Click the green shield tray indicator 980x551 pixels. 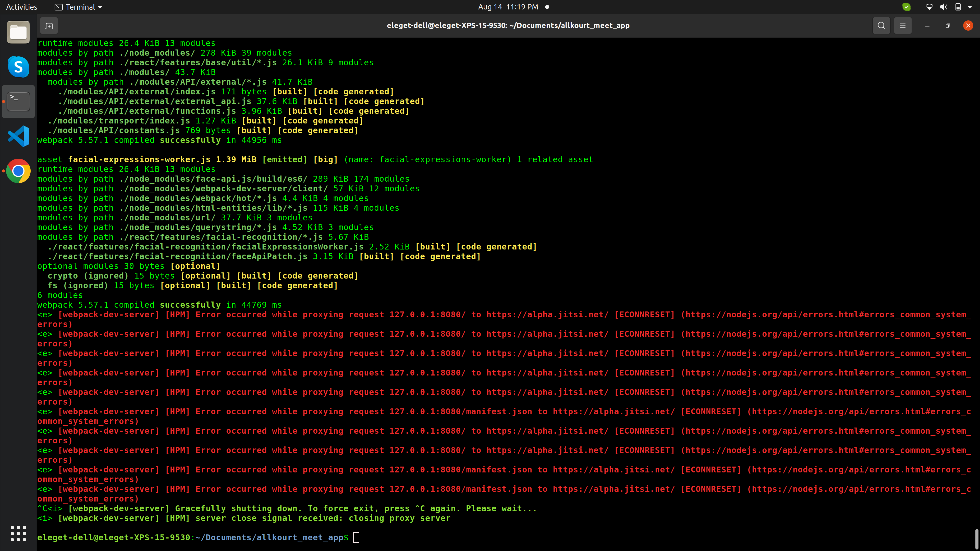(x=906, y=7)
